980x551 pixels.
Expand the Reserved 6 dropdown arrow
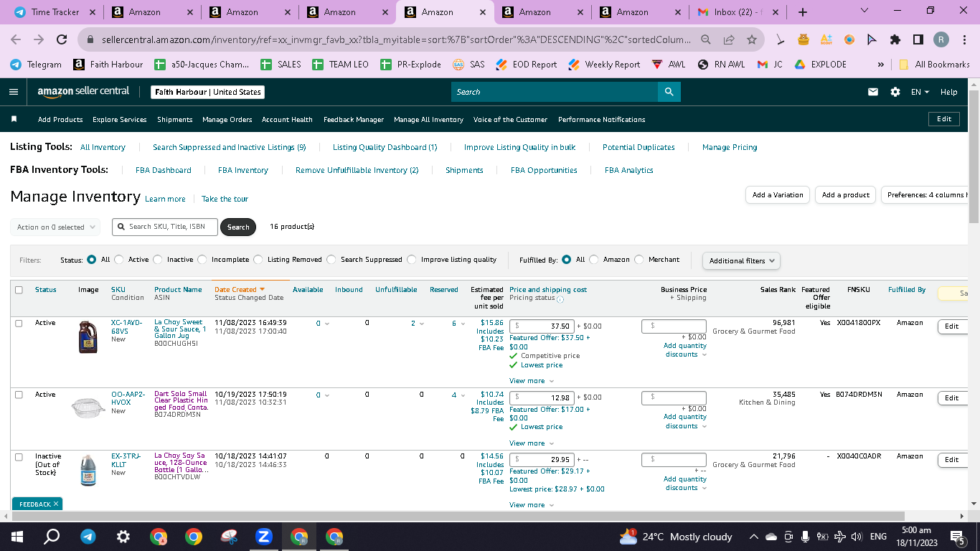point(464,324)
